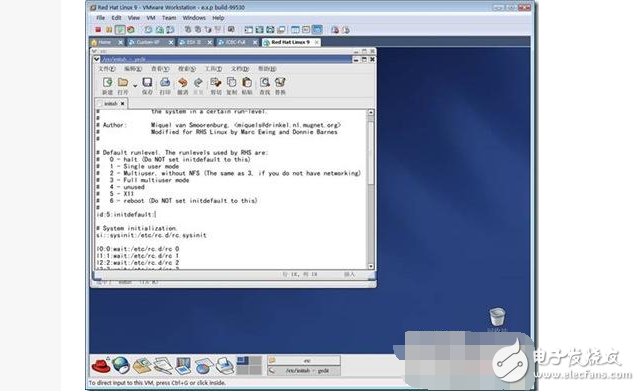Open the VMware VM menu

[151, 18]
